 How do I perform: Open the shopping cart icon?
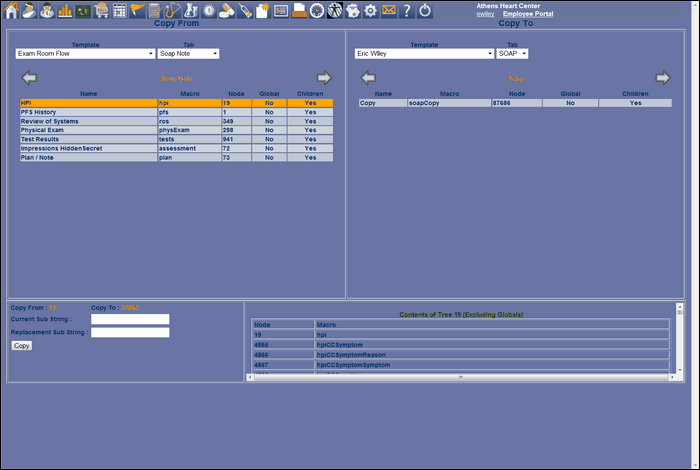pyautogui.click(x=101, y=10)
